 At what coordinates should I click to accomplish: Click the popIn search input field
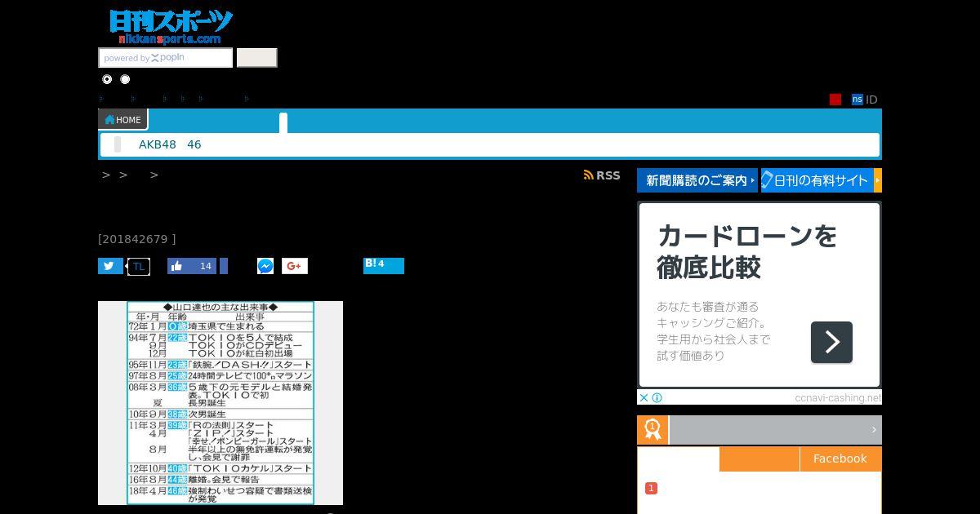(166, 58)
